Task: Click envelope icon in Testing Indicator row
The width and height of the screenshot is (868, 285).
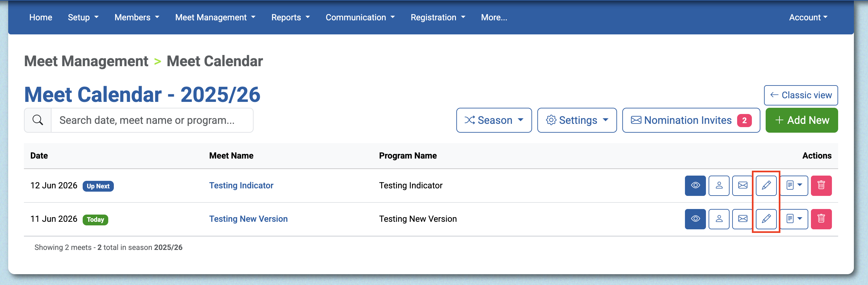Action: tap(742, 185)
